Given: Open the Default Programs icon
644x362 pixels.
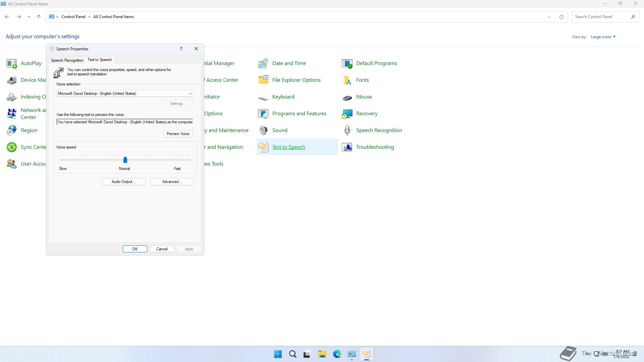Looking at the screenshot, I should tap(347, 63).
